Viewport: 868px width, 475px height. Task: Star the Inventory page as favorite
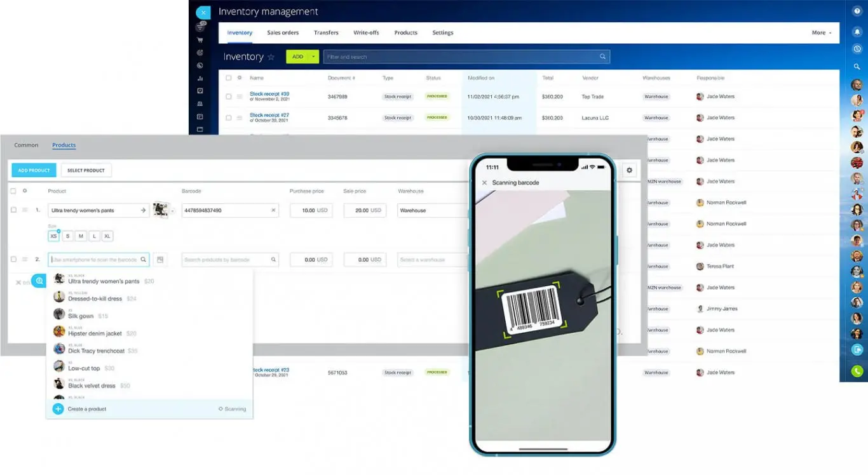click(271, 57)
